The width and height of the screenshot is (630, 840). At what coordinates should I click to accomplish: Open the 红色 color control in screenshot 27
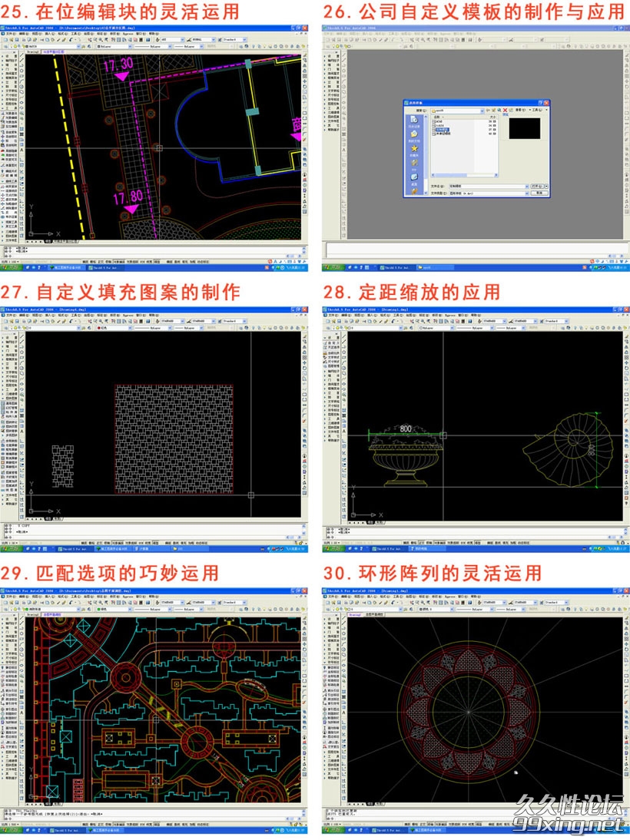click(114, 328)
